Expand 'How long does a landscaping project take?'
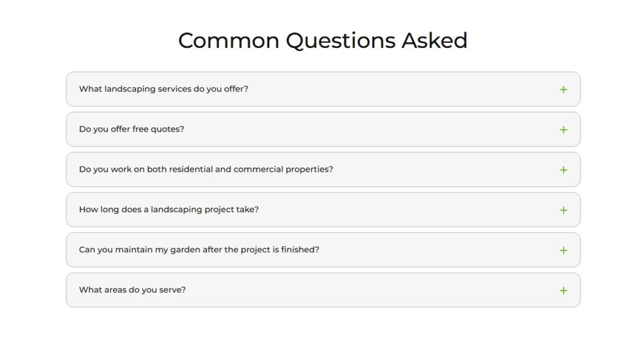The image size is (644, 340). click(169, 210)
